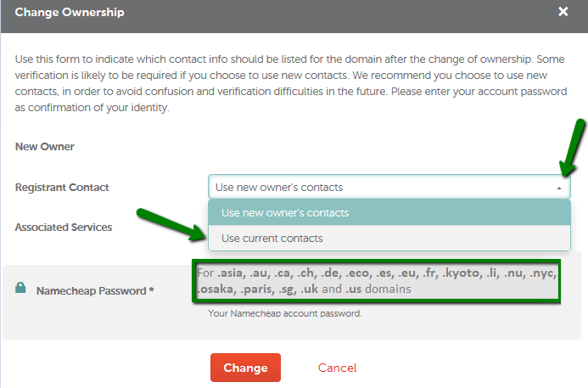Click the green arrow pointing to current contacts
The height and width of the screenshot is (388, 588).
tap(171, 224)
